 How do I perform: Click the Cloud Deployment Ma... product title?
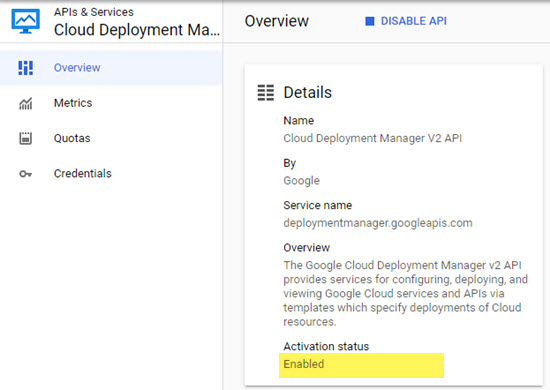pos(137,30)
